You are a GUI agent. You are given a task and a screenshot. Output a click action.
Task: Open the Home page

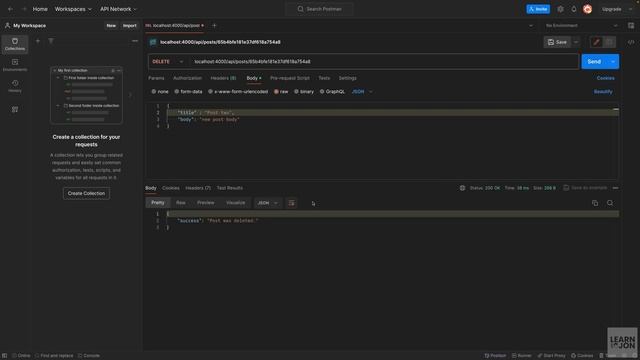40,9
